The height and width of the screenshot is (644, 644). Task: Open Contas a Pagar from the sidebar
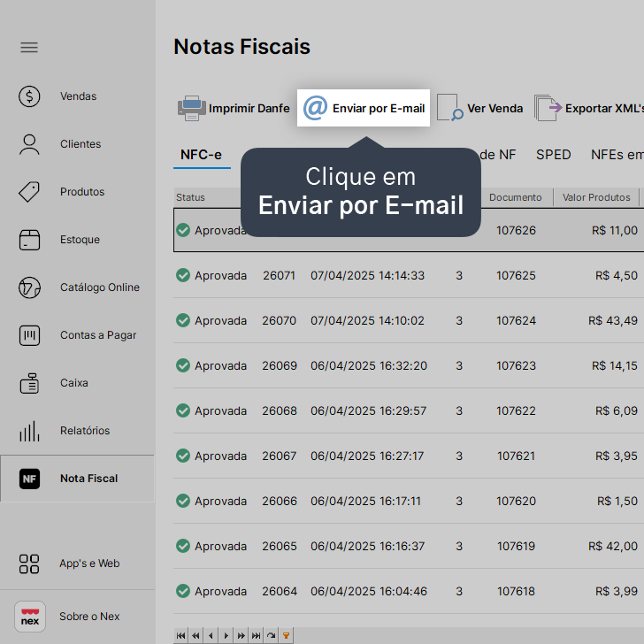pos(78,335)
